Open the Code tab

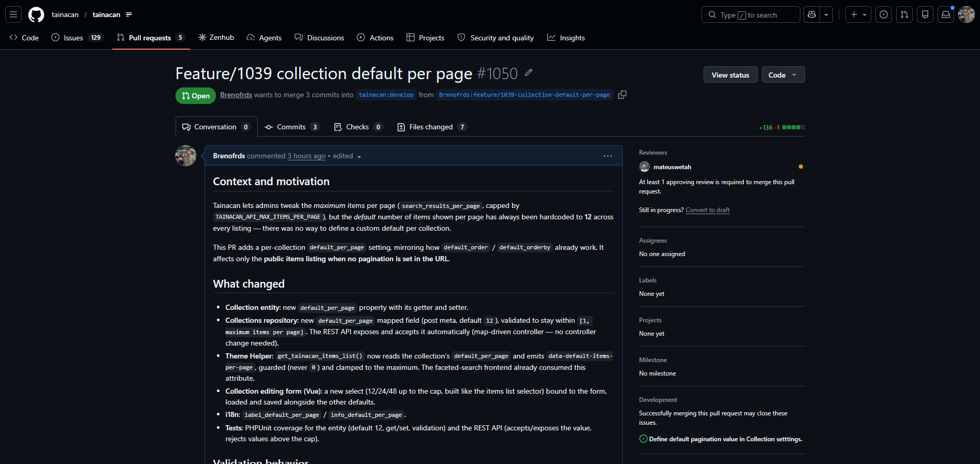point(24,38)
